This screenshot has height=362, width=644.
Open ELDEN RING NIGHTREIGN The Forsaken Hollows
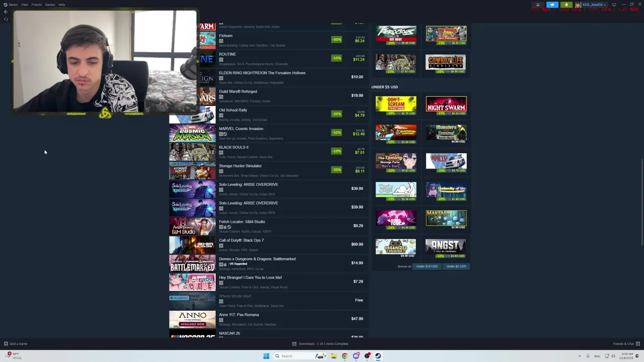pos(268,77)
